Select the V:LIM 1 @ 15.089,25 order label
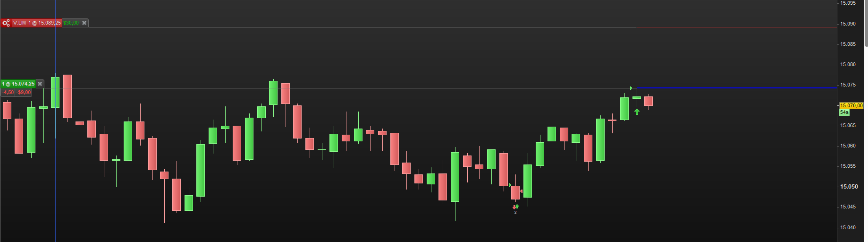This screenshot has width=868, height=242. 37,23
